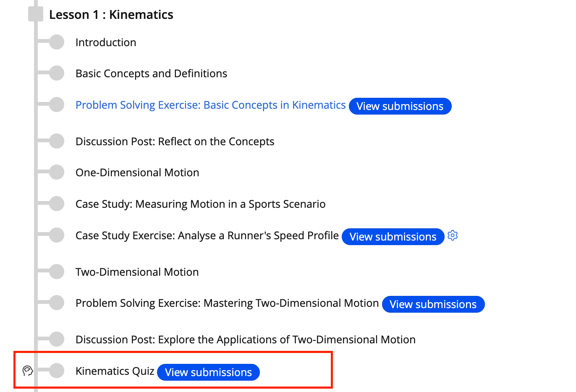
Task: View submissions for Kinematics Quiz
Action: point(209,372)
